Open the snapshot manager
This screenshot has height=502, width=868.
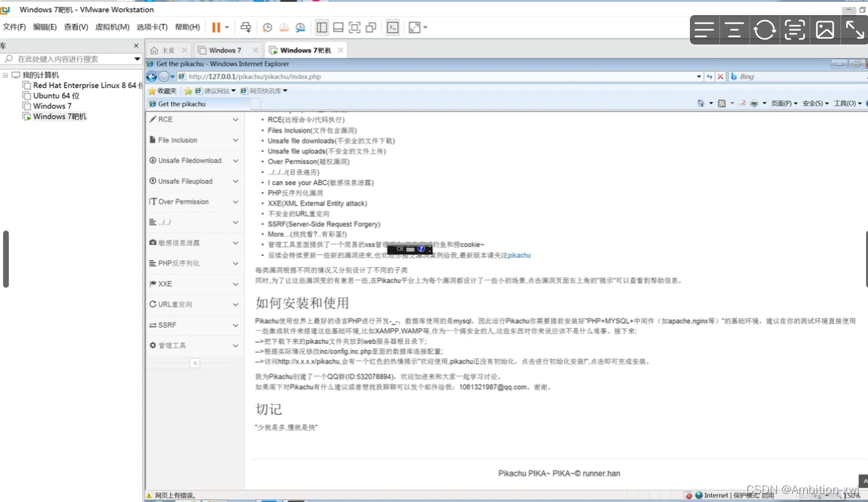[300, 28]
